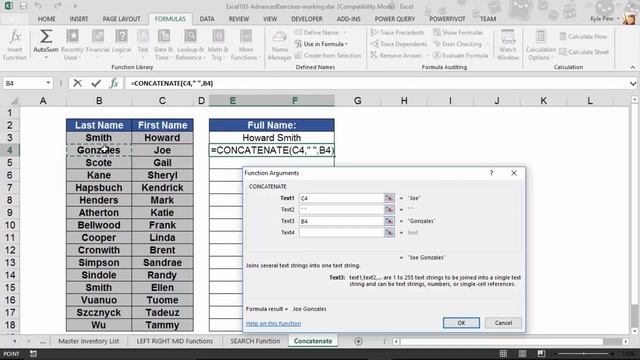Select cell containing Hapsbuch
This screenshot has width=640, height=360.
click(99, 188)
